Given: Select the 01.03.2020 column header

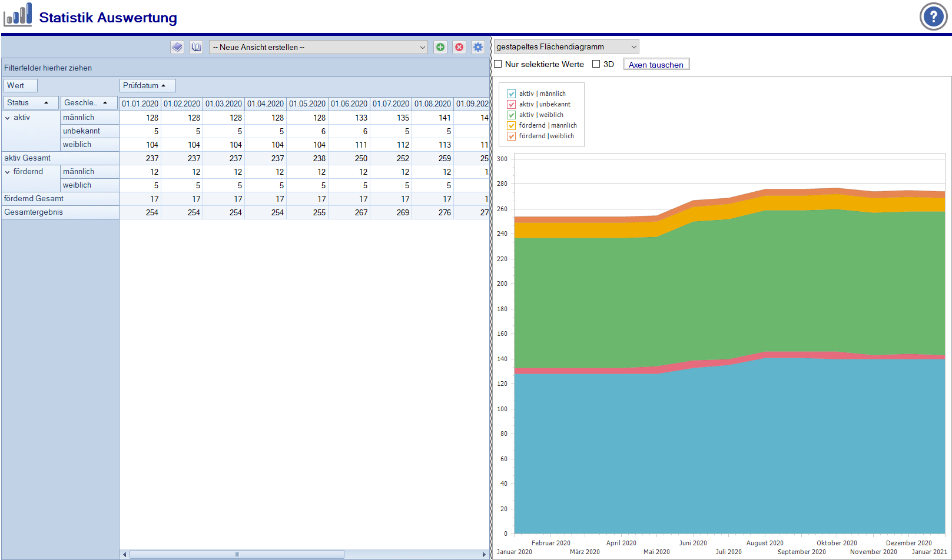Looking at the screenshot, I should tap(224, 104).
